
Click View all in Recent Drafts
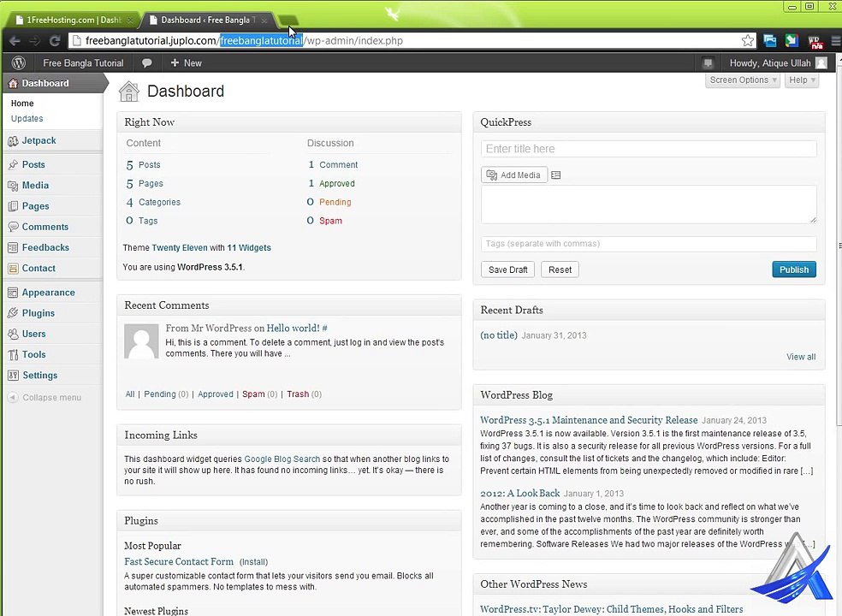801,357
